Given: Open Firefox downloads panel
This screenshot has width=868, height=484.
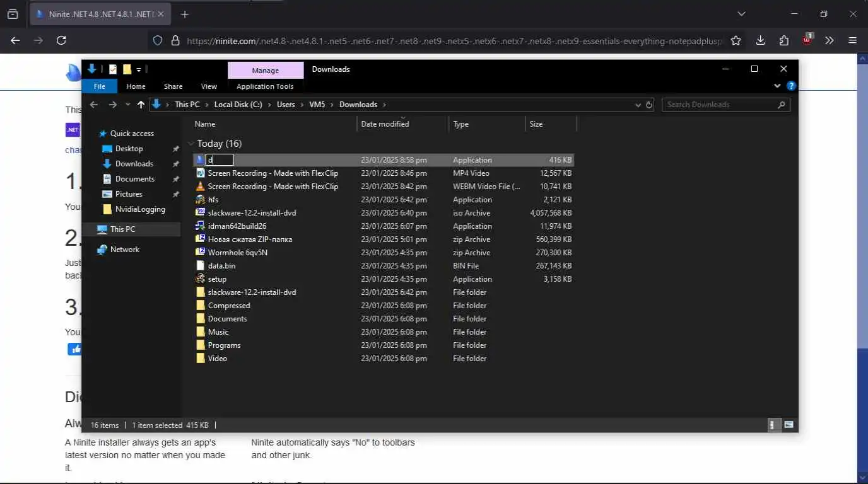Looking at the screenshot, I should click(x=761, y=40).
